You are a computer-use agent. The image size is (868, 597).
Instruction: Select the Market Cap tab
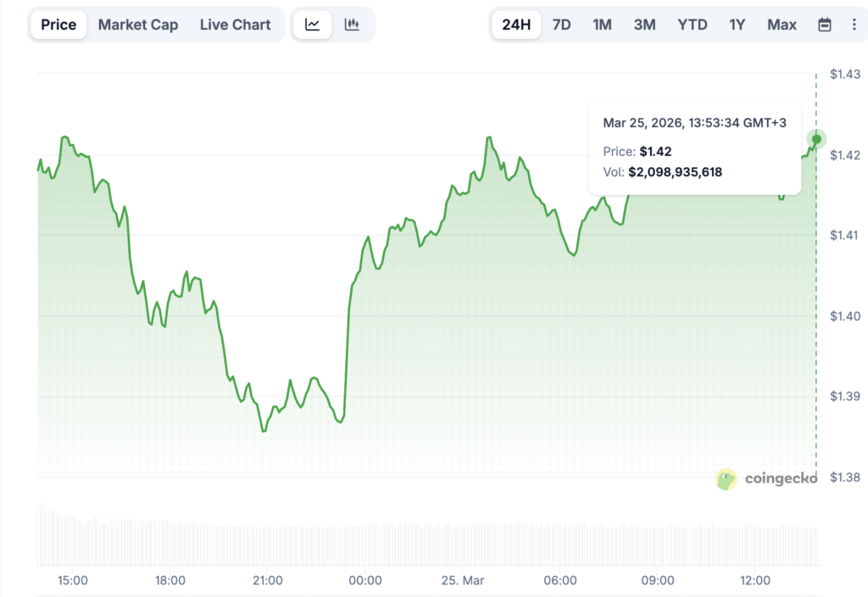point(138,25)
